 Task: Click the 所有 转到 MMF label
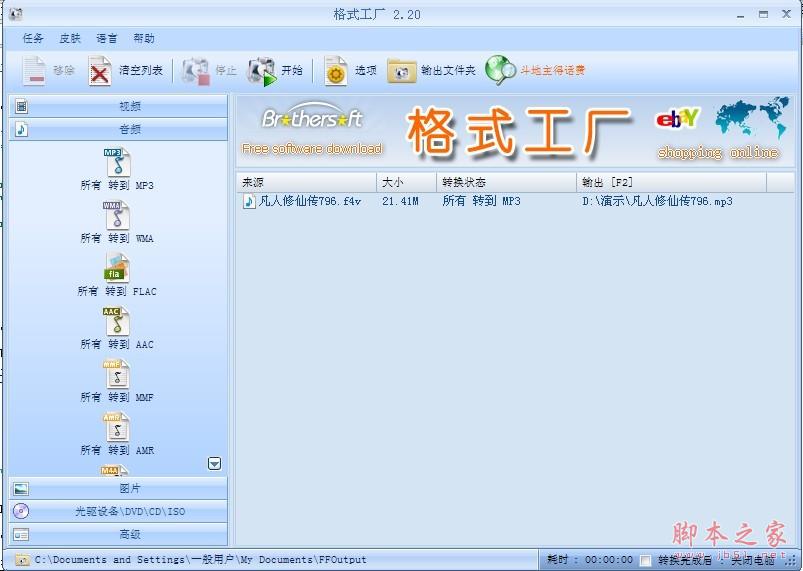[117, 397]
